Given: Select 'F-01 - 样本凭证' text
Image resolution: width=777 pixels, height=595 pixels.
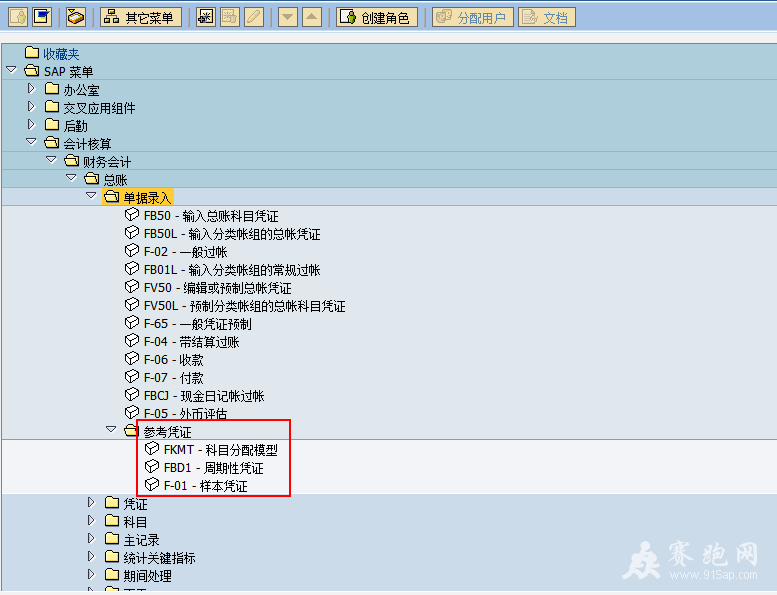Looking at the screenshot, I should tap(206, 486).
